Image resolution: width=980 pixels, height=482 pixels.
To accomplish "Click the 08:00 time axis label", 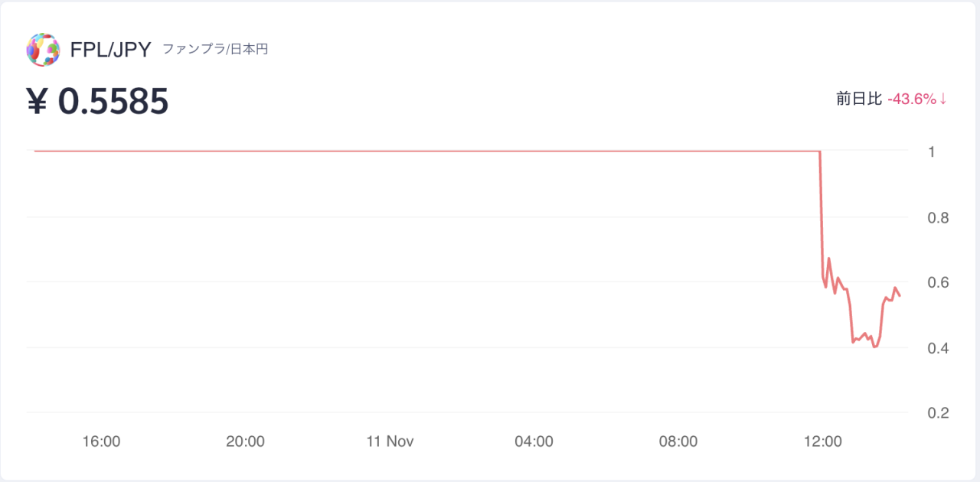I will click(678, 441).
